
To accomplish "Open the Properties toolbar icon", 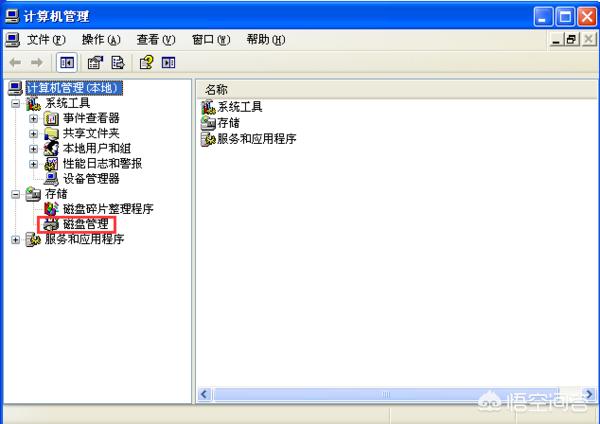I will pyautogui.click(x=95, y=62).
